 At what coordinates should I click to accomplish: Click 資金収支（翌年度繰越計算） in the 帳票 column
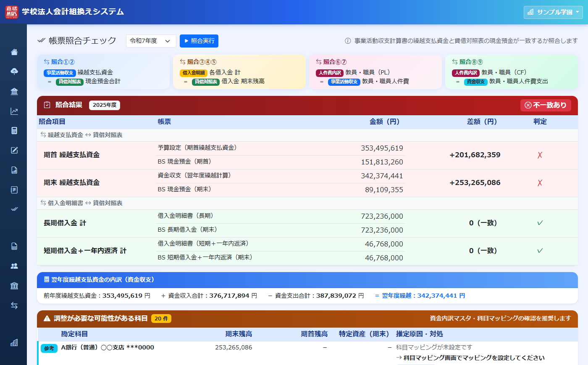(x=195, y=175)
